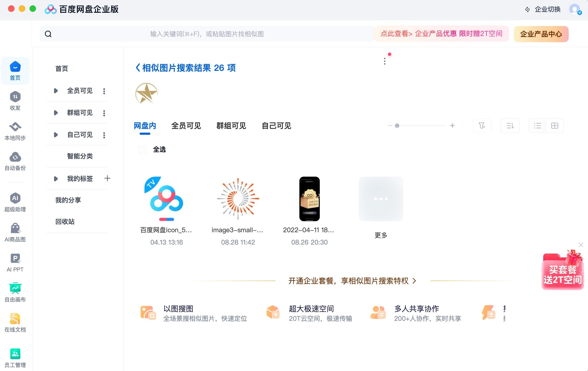
Task: Open the 超级助理 AI assistant
Action: pyautogui.click(x=15, y=202)
